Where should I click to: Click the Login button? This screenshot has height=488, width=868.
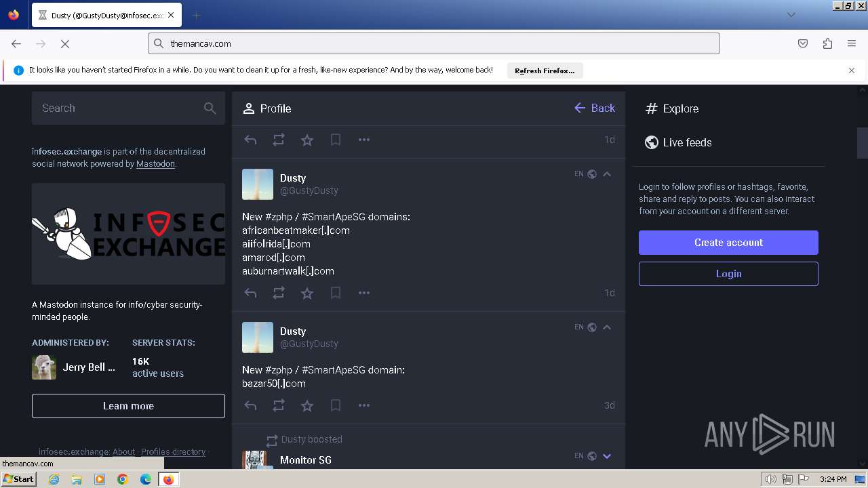[728, 274]
